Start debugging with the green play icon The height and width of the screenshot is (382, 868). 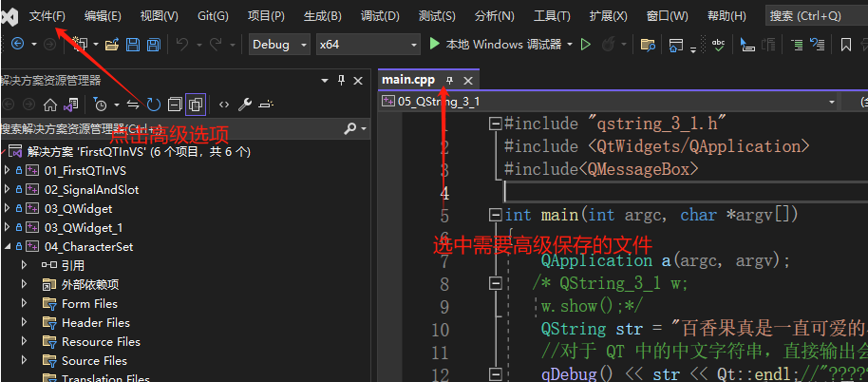click(x=435, y=44)
